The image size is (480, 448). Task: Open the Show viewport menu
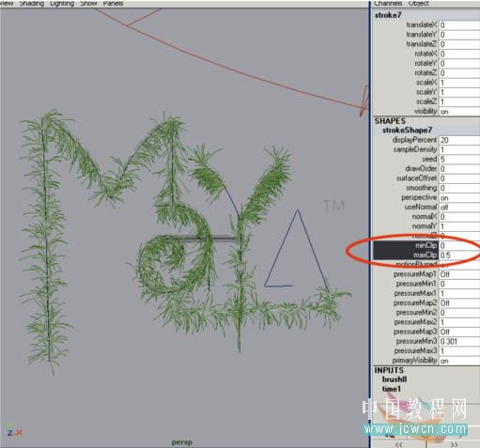point(88,4)
